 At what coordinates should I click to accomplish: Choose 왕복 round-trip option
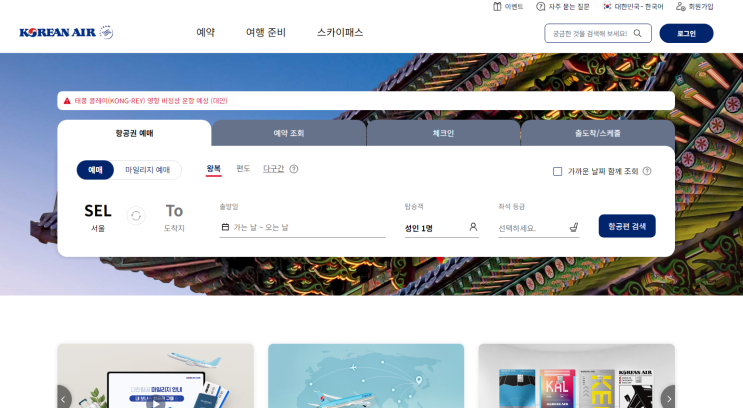click(x=214, y=169)
